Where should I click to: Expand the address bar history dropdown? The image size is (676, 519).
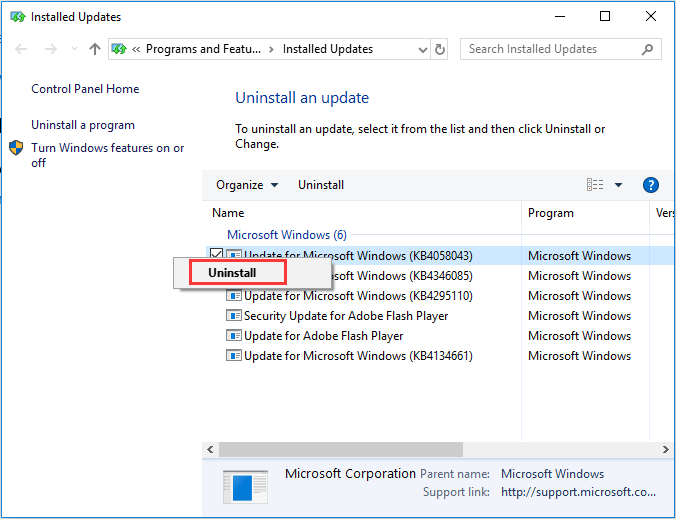(x=423, y=50)
